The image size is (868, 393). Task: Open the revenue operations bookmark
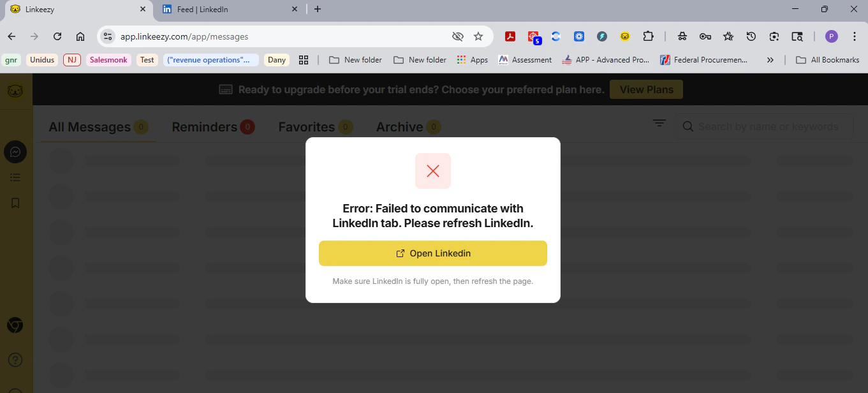click(x=211, y=60)
